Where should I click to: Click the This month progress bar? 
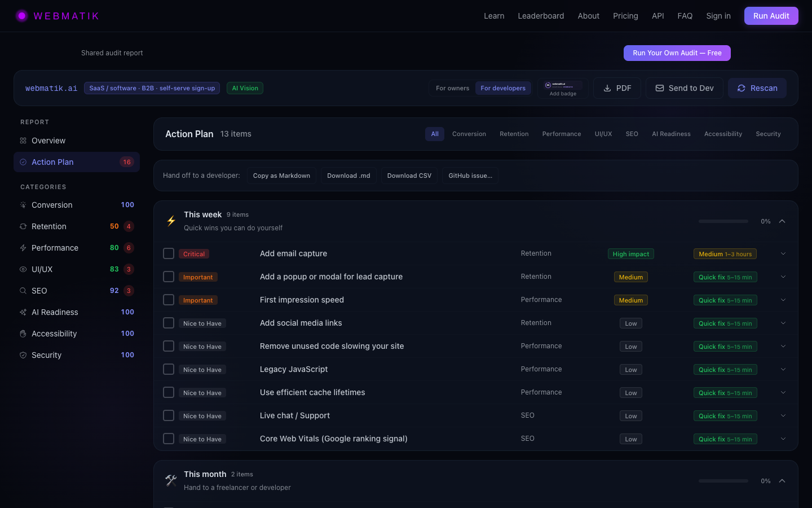[x=723, y=481]
